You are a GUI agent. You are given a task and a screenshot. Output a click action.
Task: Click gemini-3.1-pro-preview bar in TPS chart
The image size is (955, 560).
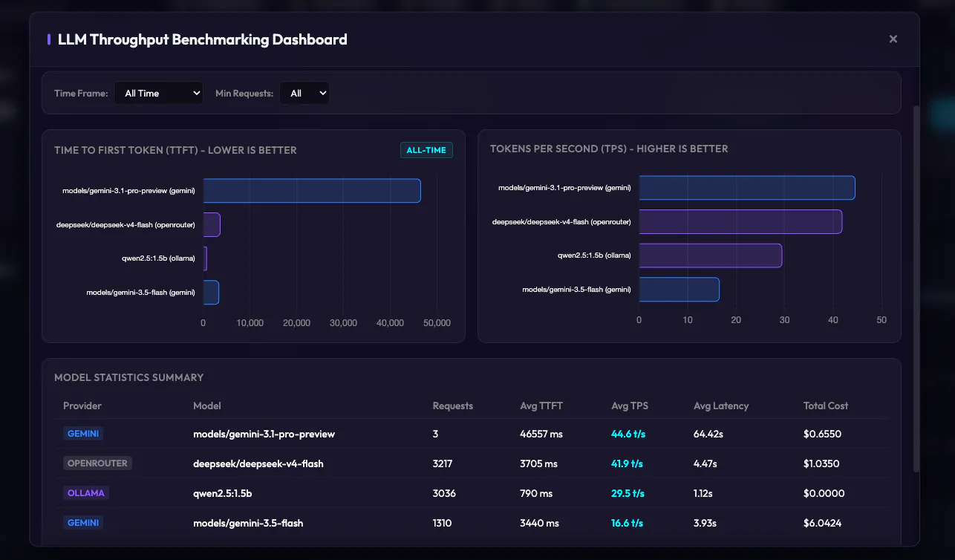tap(747, 188)
